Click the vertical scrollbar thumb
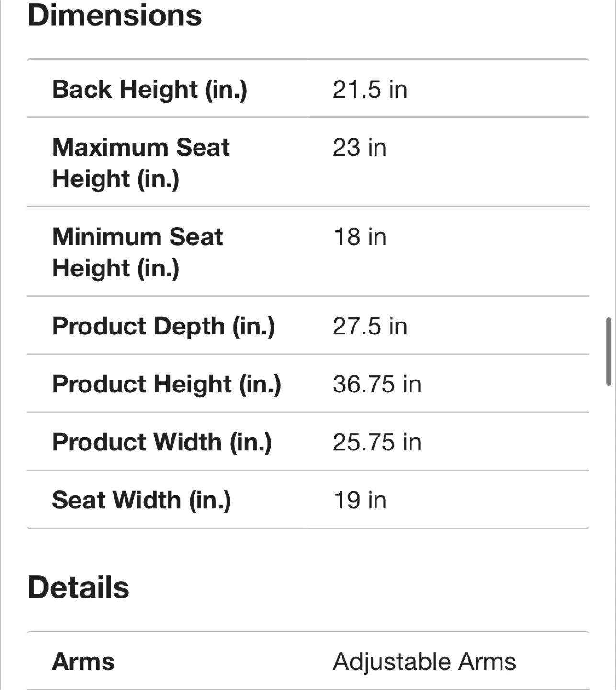Viewport: 616px width, 690px height. tap(608, 351)
